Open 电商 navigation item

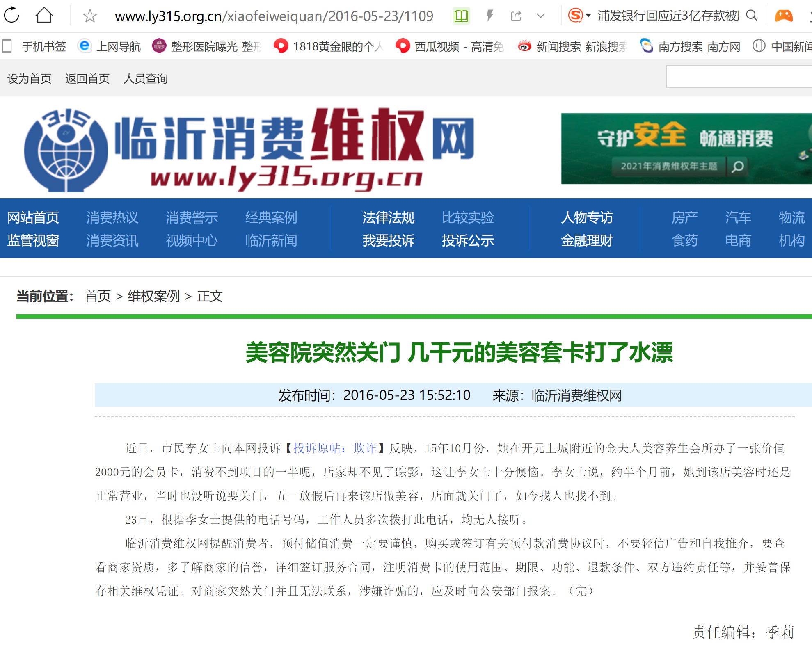[x=738, y=240]
